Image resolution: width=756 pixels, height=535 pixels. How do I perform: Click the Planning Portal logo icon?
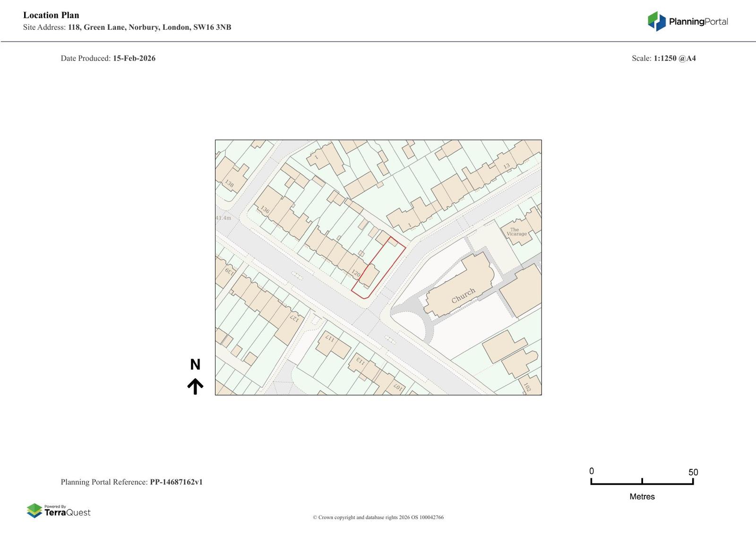pos(656,21)
